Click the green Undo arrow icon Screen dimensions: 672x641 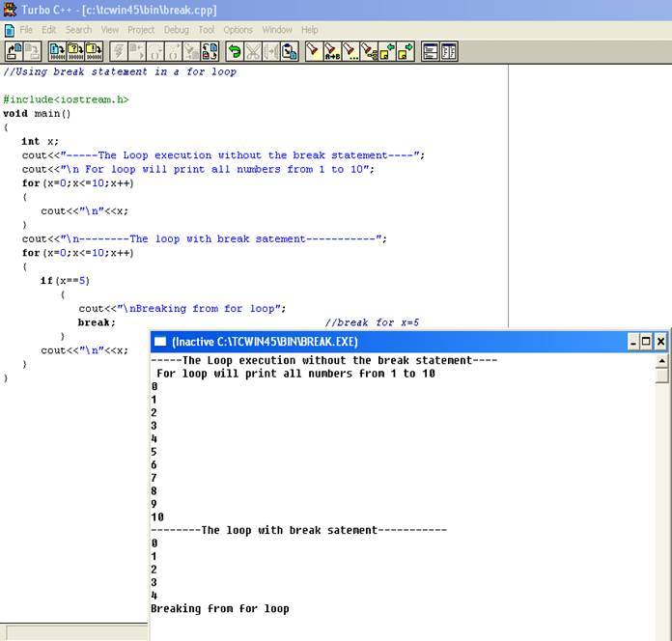pos(235,51)
